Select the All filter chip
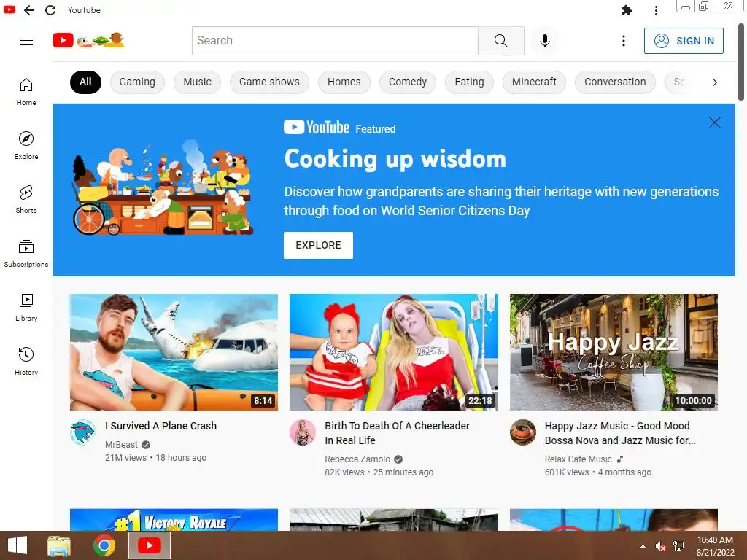 pos(85,82)
